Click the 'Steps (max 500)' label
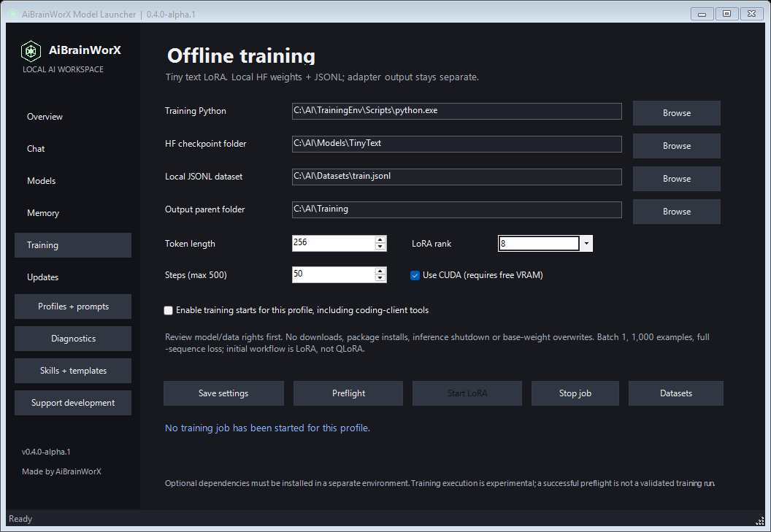Screen dimensions: 771x532 pyautogui.click(x=196, y=275)
